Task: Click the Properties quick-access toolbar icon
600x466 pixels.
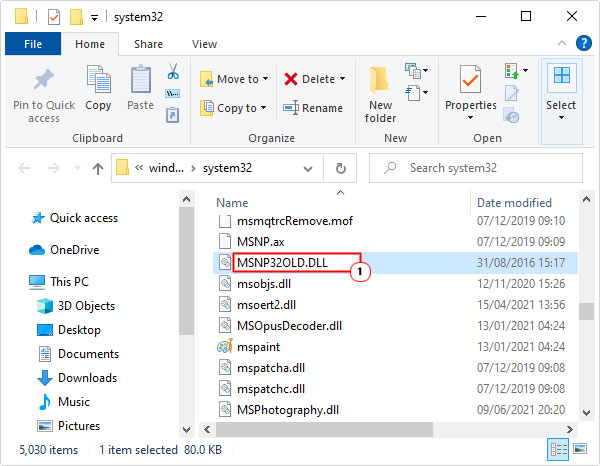Action: click(x=54, y=17)
